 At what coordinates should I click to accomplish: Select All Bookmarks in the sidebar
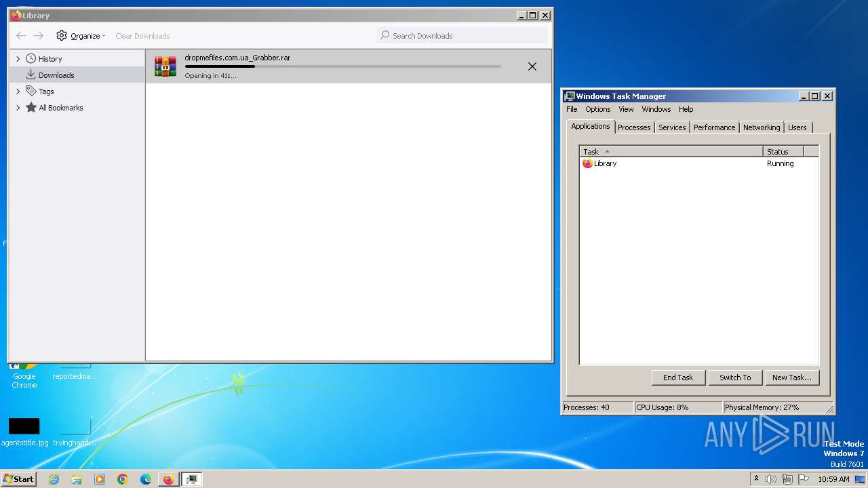coord(61,108)
